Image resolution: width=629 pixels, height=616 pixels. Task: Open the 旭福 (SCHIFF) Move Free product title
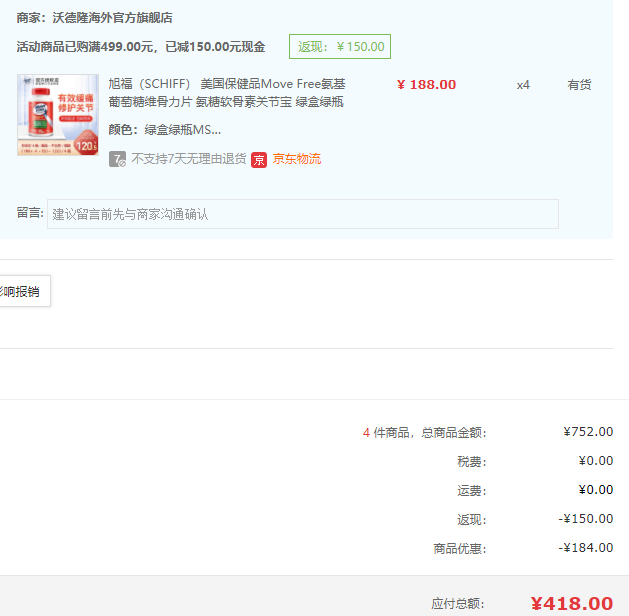click(227, 93)
